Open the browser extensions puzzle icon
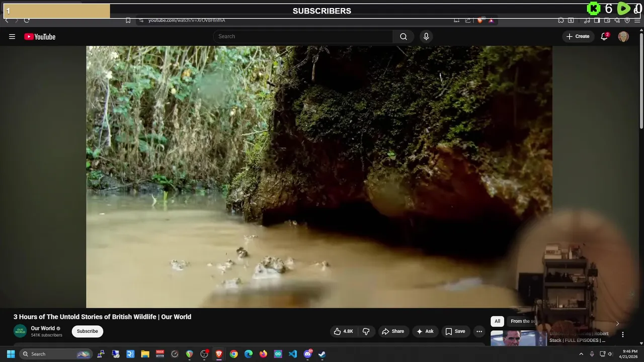The height and width of the screenshot is (362, 644). [x=561, y=20]
